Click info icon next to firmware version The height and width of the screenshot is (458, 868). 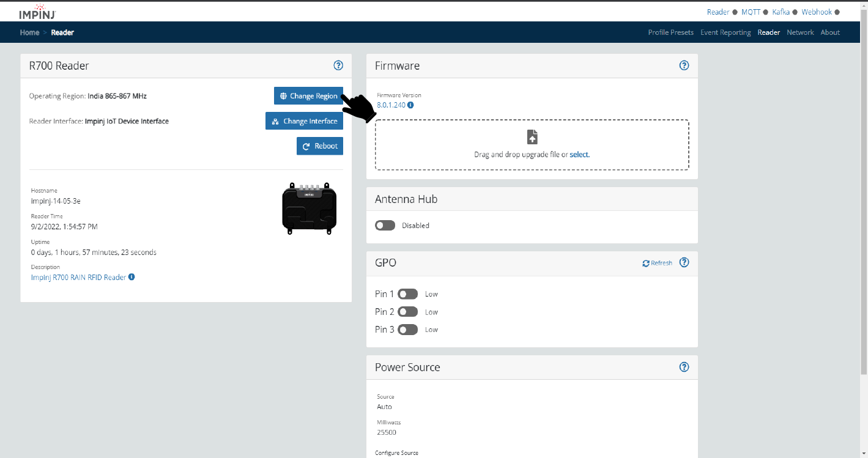[410, 105]
